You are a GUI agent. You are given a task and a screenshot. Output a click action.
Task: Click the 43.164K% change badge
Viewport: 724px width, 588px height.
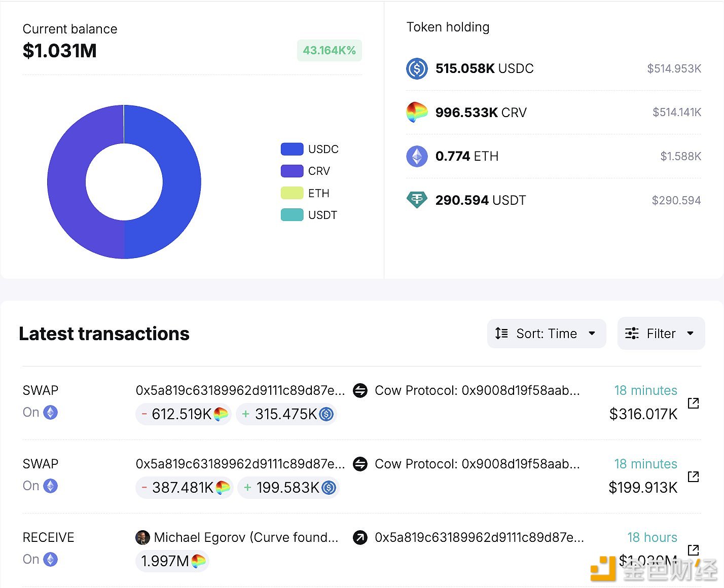(329, 51)
